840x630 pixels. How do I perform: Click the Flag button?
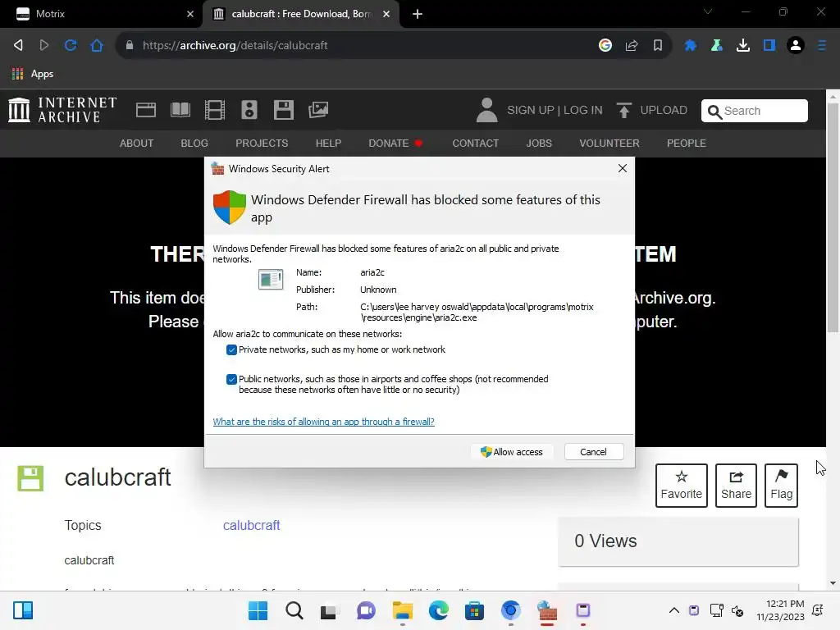[781, 486]
